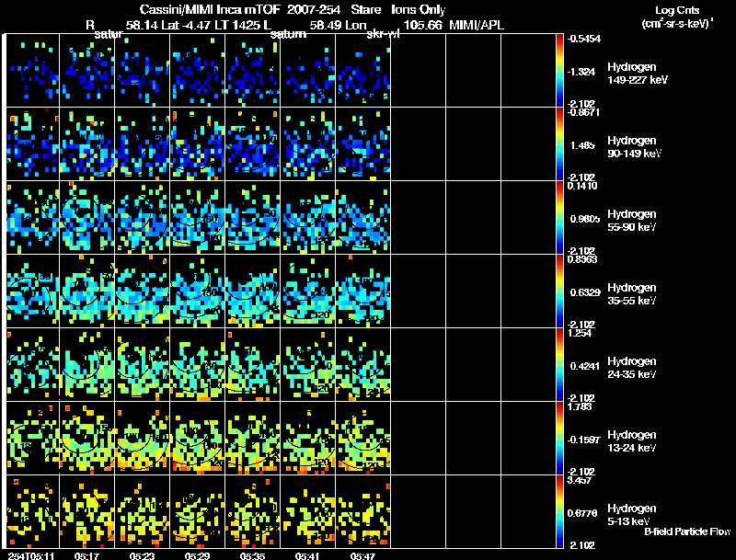736x560 pixels.
Task: Select the '0.6776' scale midpoint value
Action: click(x=582, y=514)
